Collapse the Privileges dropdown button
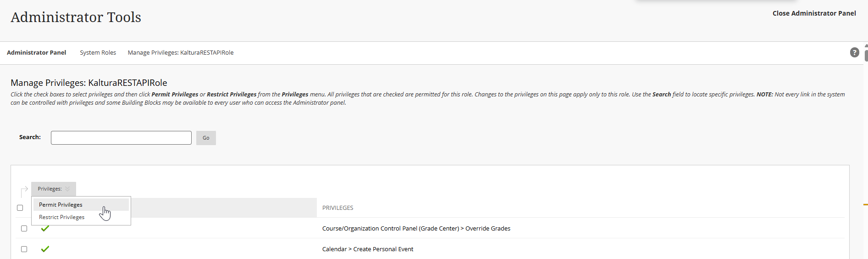Image resolution: width=868 pixels, height=259 pixels. [x=54, y=189]
